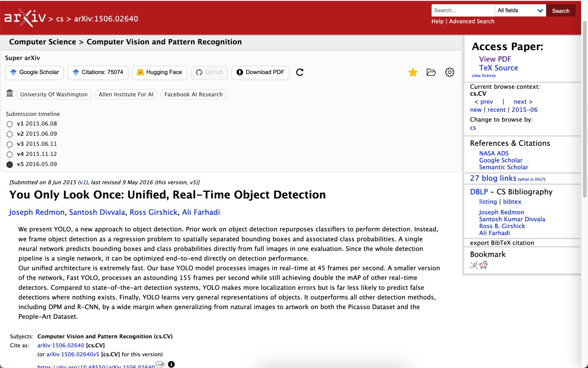Open the folder icon in Super arXiv
588x368 pixels.
[x=431, y=72]
